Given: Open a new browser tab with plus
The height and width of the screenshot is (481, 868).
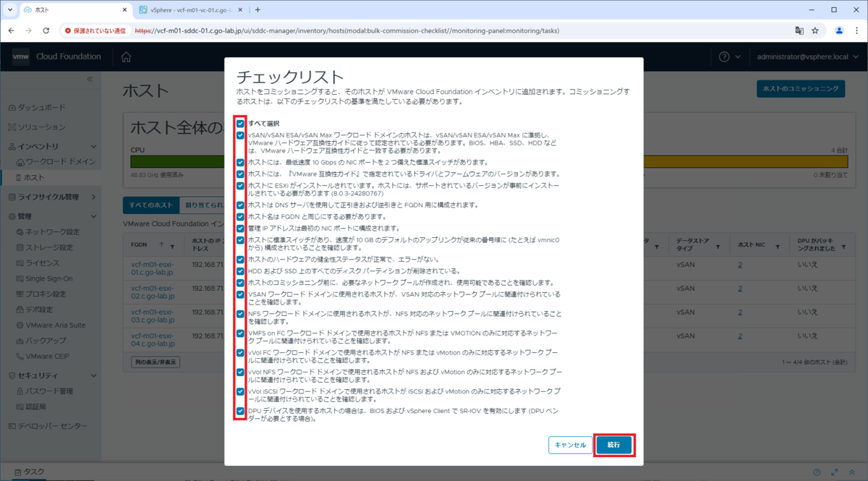Looking at the screenshot, I should coord(258,10).
